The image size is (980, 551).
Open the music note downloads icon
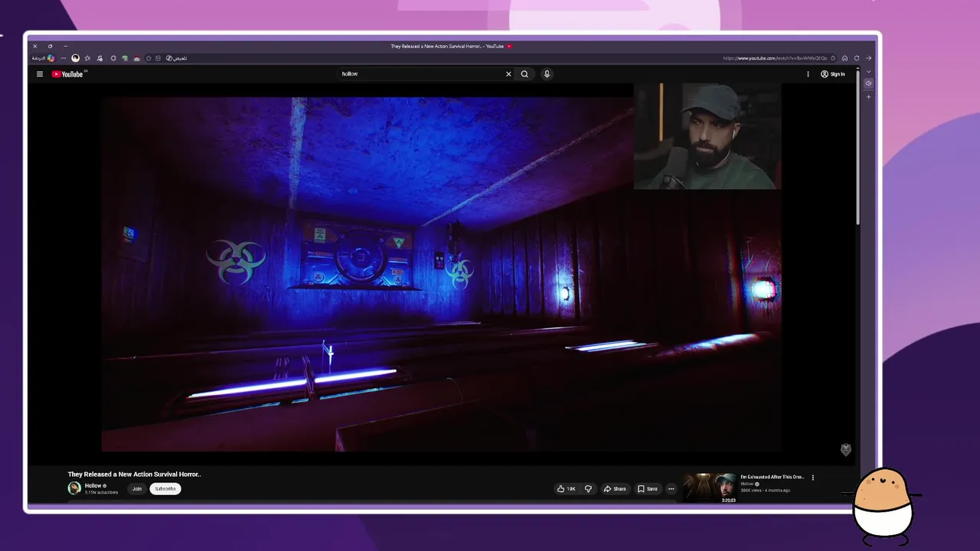[x=100, y=58]
